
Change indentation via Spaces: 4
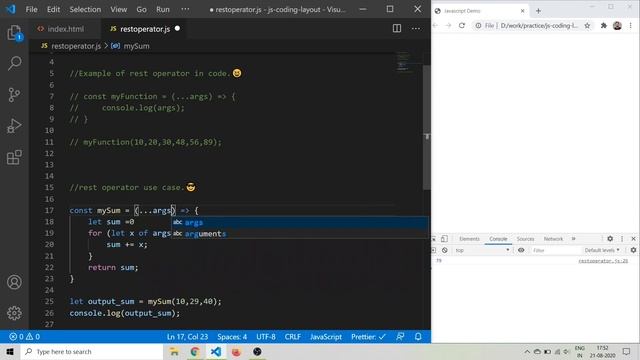(x=232, y=337)
